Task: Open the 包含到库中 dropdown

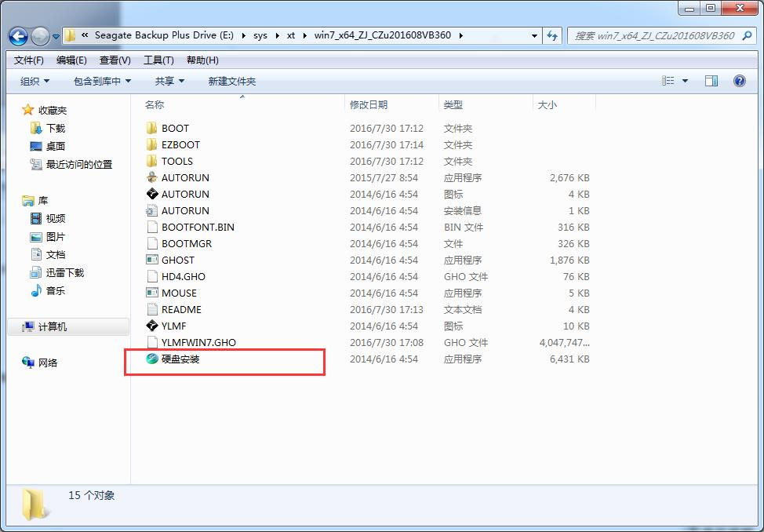Action: pos(102,82)
